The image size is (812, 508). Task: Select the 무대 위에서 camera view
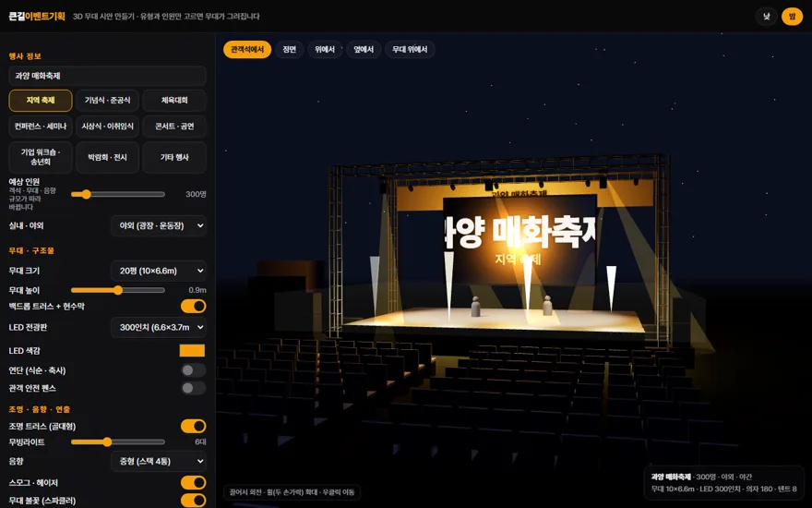point(410,49)
